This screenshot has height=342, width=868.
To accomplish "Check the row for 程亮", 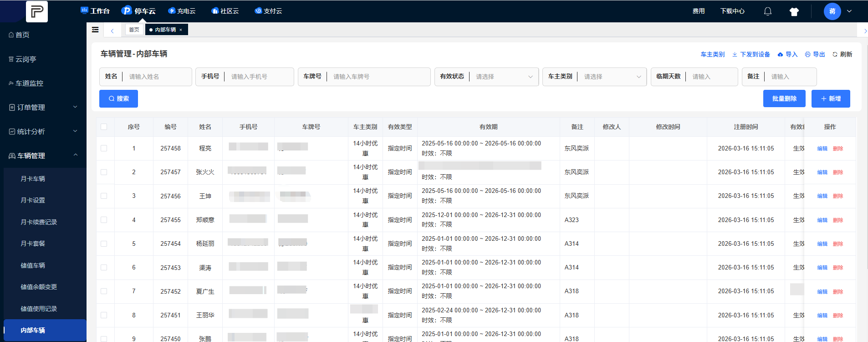I will point(104,148).
